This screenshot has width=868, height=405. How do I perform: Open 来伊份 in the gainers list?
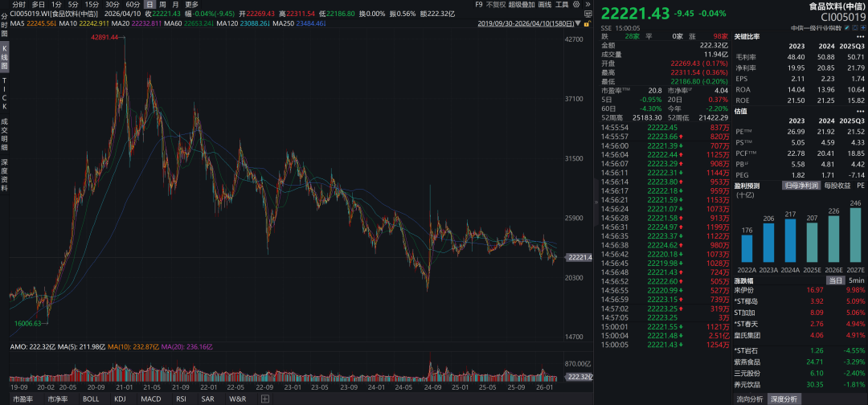(746, 289)
